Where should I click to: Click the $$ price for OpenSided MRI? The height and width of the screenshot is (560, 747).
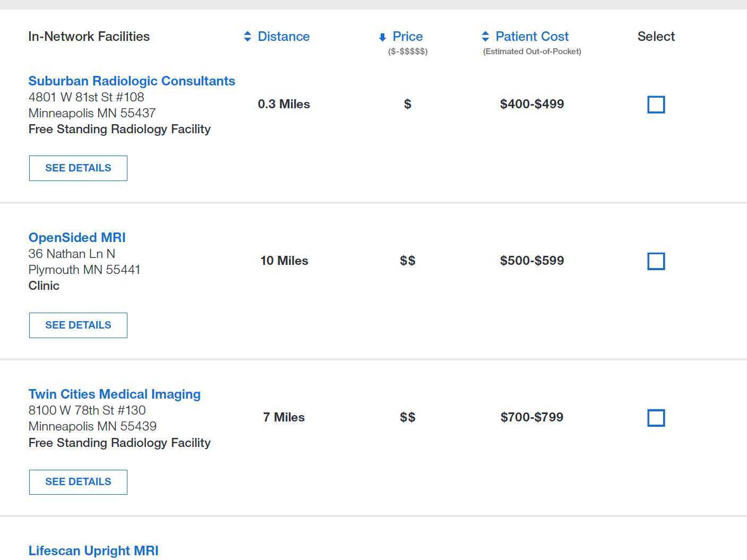408,261
